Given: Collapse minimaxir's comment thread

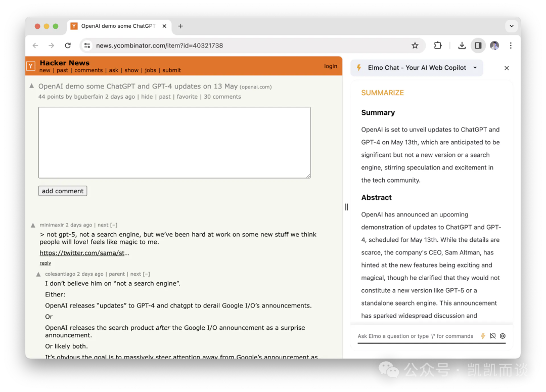Looking at the screenshot, I should click(114, 225).
